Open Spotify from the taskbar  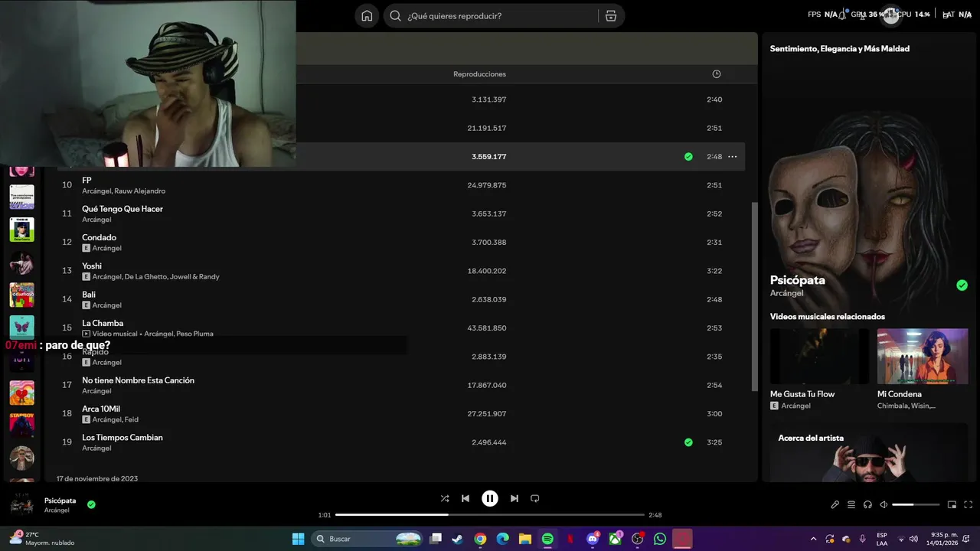(x=547, y=539)
